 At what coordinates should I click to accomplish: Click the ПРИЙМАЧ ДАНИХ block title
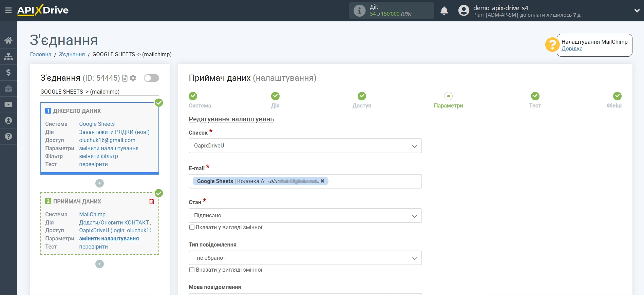coord(77,201)
